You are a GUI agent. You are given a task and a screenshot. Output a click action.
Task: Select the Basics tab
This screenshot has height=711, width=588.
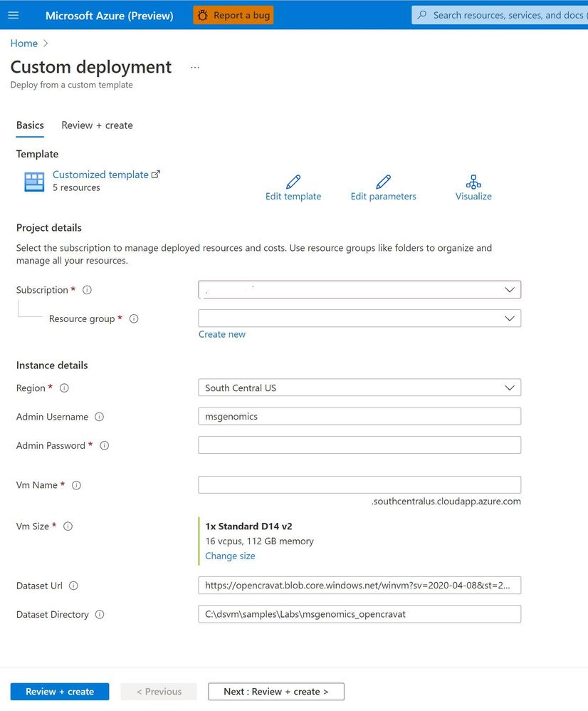pos(30,125)
